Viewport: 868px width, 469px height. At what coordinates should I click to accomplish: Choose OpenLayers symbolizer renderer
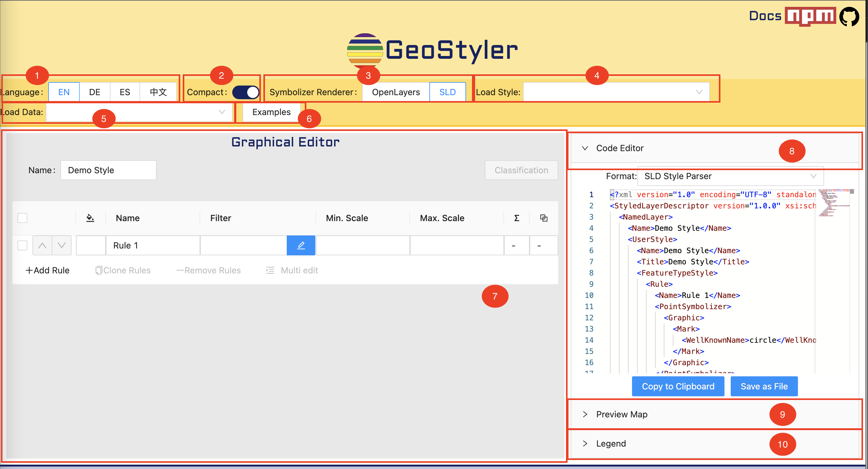tap(396, 92)
